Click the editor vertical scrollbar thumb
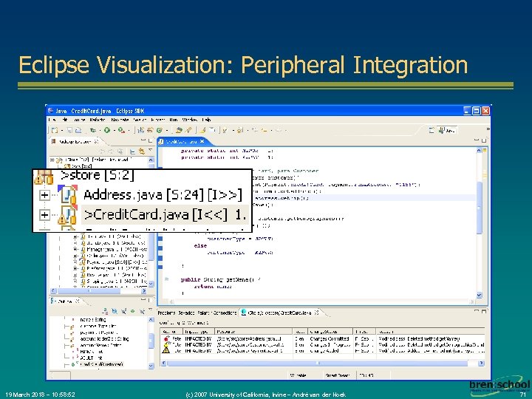 480,208
